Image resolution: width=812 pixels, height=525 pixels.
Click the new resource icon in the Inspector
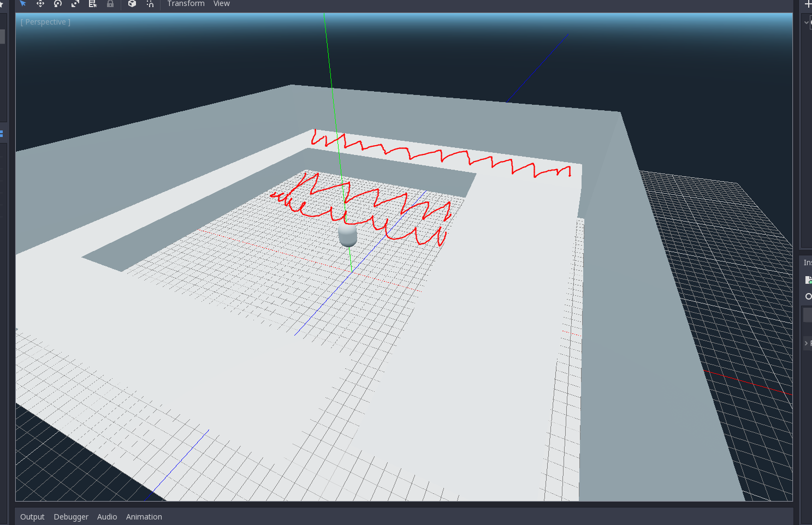(x=808, y=279)
